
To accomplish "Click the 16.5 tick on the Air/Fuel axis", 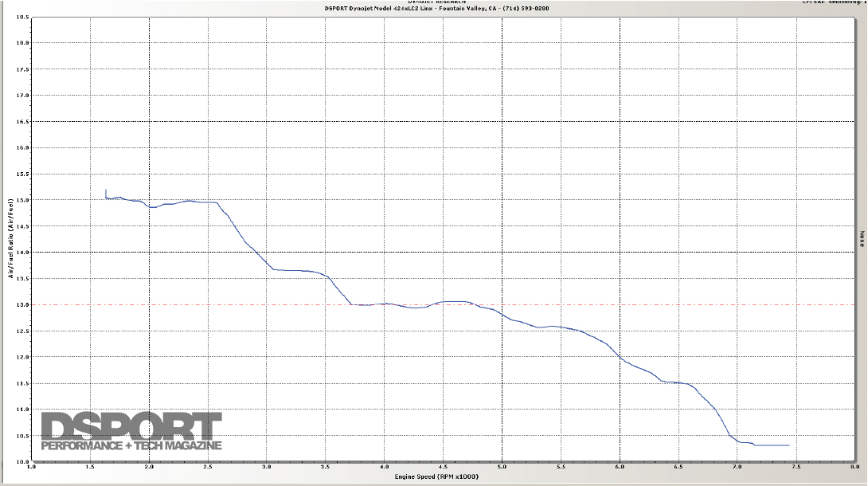I will coord(23,121).
